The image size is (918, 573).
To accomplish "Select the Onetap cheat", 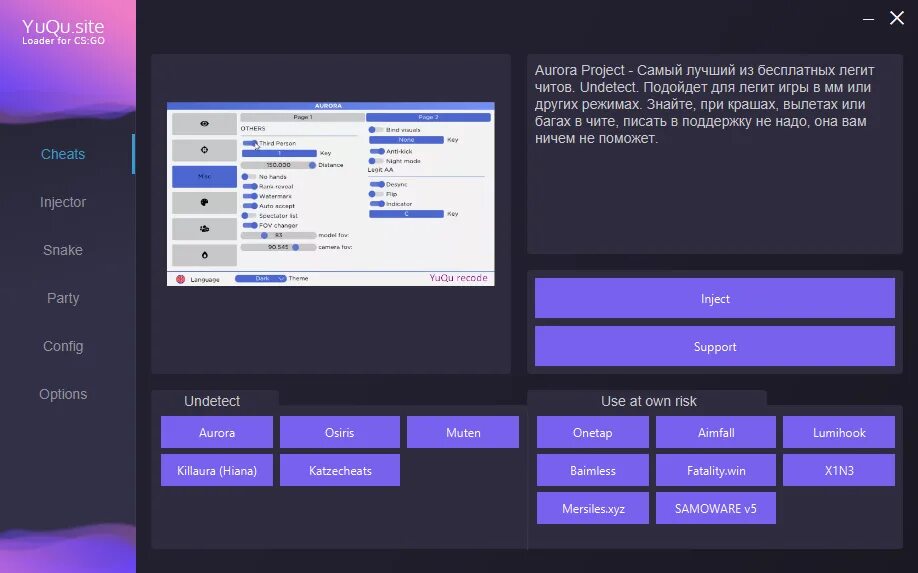I will 592,433.
